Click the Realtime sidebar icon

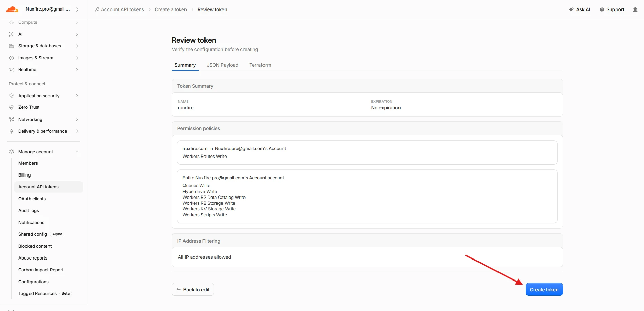click(x=12, y=70)
